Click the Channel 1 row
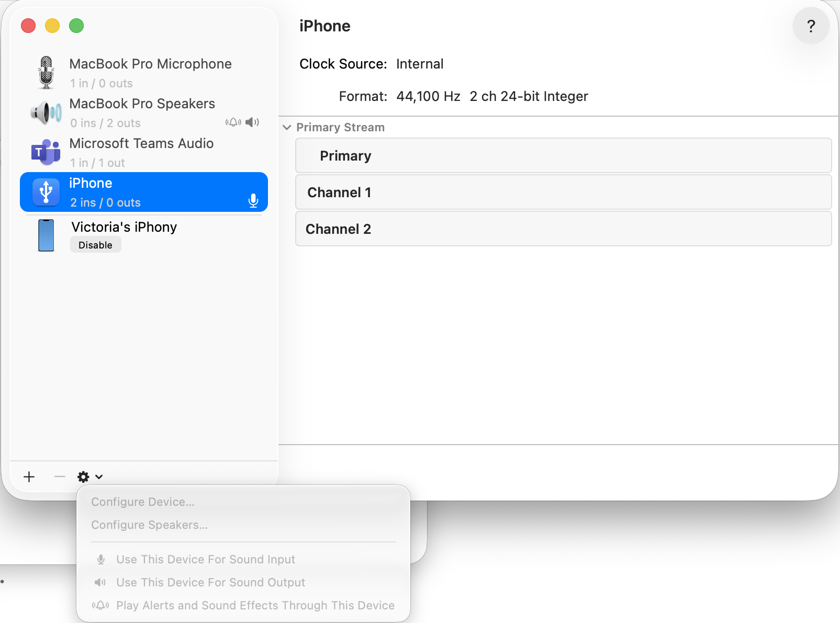The width and height of the screenshot is (840, 623). click(x=564, y=192)
